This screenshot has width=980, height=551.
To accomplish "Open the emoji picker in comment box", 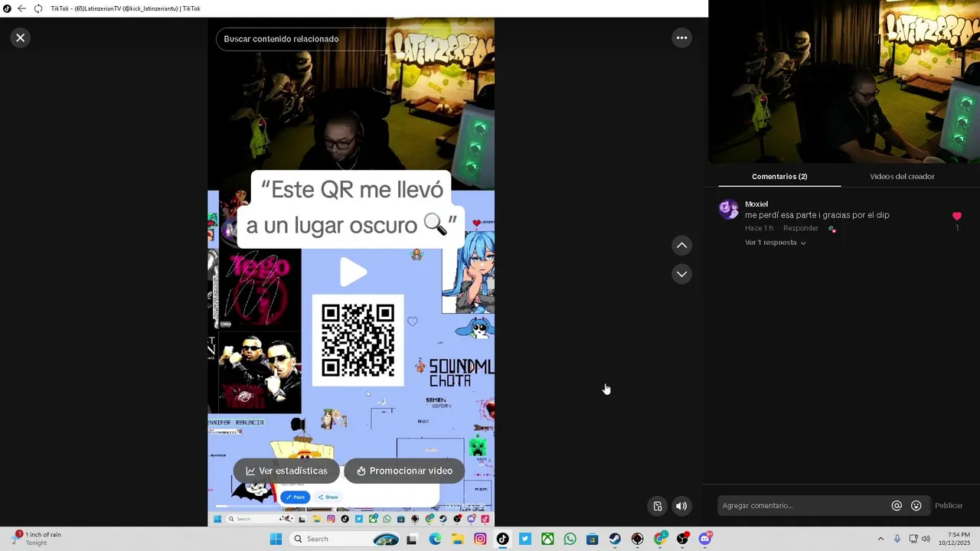I will pyautogui.click(x=916, y=506).
